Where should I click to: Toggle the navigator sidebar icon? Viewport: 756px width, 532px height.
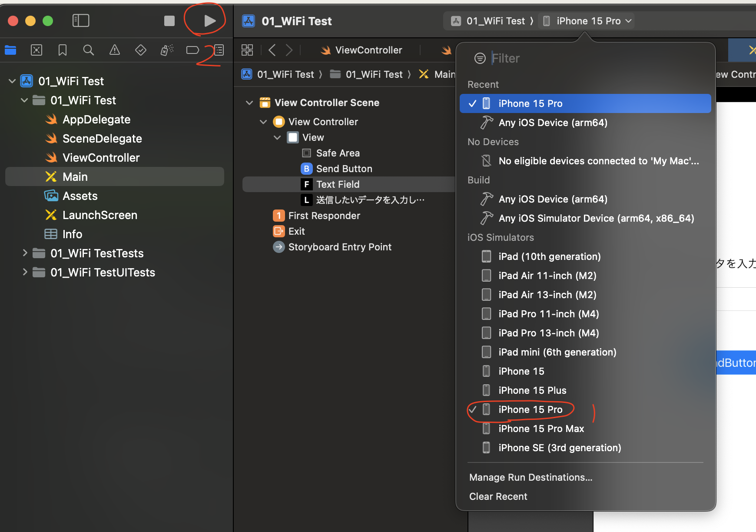pyautogui.click(x=81, y=20)
